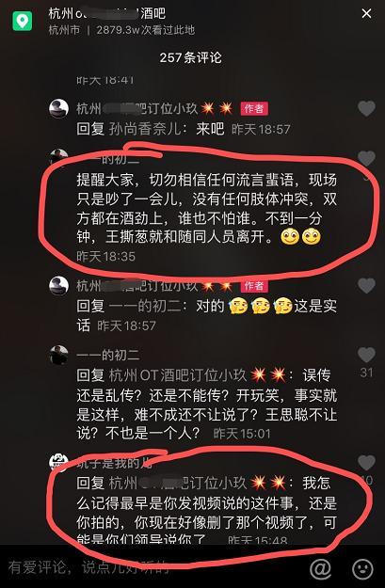
Task: Tap the 孙尚香奈儿 username in reply
Action: pos(144,129)
